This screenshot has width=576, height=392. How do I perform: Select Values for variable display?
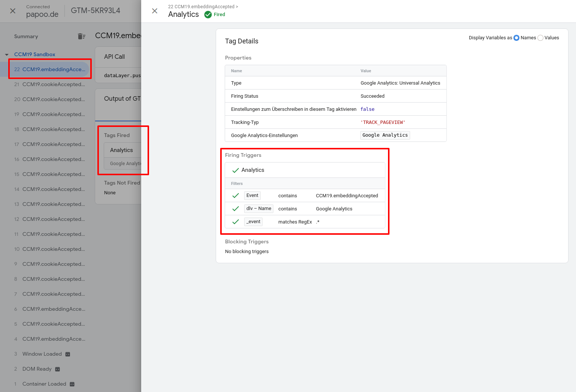click(x=540, y=38)
